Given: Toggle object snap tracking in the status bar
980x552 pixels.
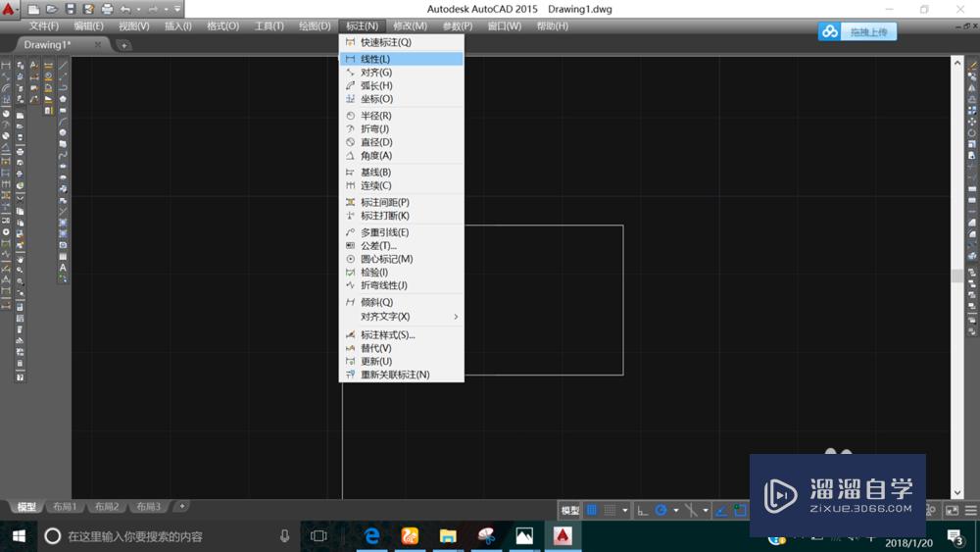Looking at the screenshot, I should (x=720, y=510).
